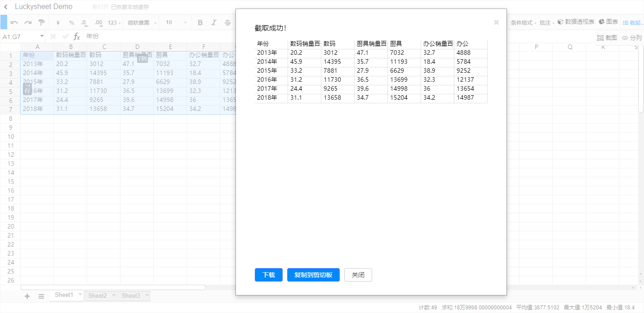Apply percent format using the % icon
Image resolution: width=644 pixels, height=313 pixels.
pos(71,22)
